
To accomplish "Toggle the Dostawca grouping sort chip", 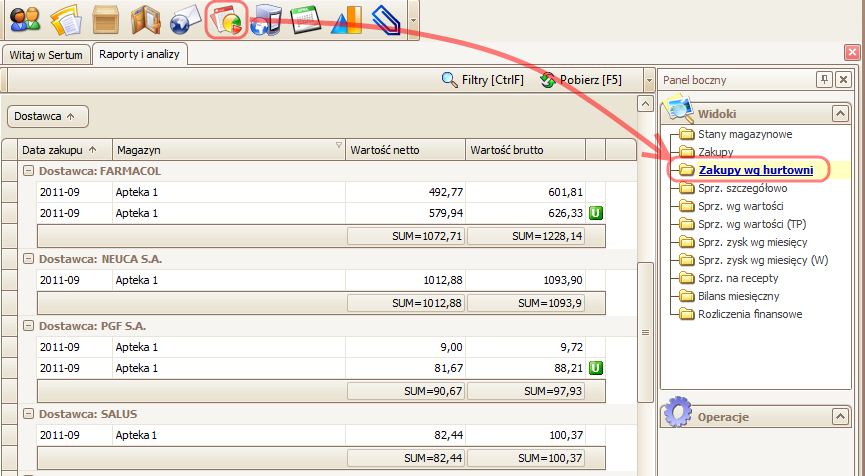I will (x=48, y=116).
